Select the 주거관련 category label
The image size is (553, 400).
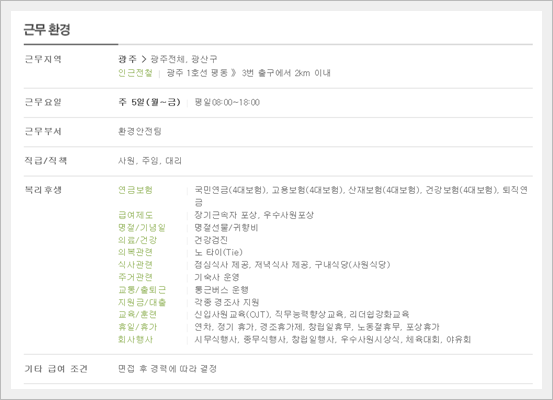[135, 277]
